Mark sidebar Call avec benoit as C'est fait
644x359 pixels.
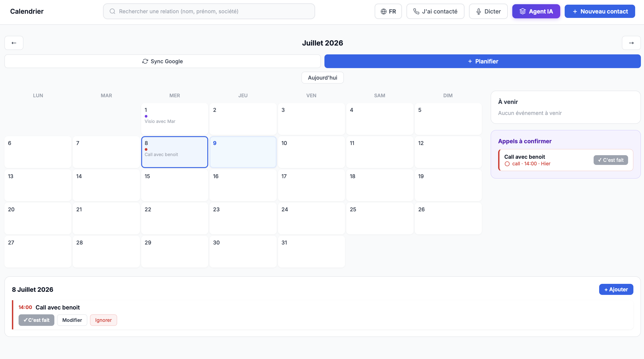tap(610, 160)
